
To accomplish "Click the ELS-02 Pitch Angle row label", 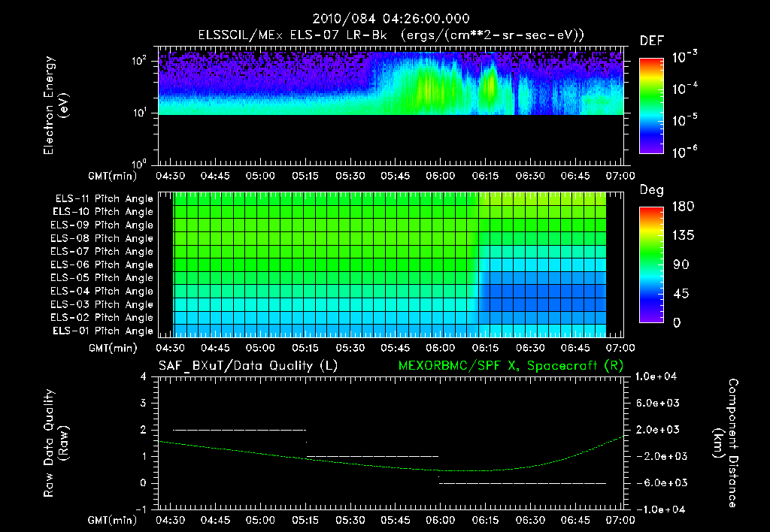I will tap(102, 318).
